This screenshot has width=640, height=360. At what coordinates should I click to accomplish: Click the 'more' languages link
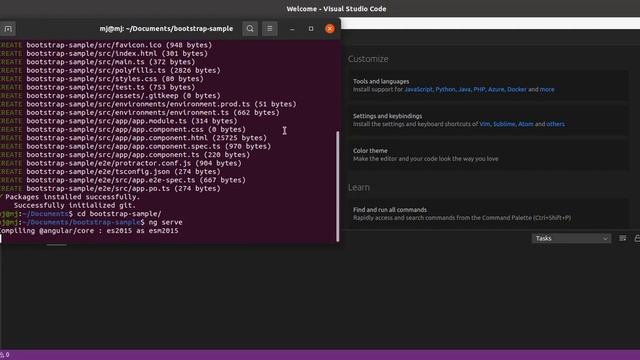[547, 89]
